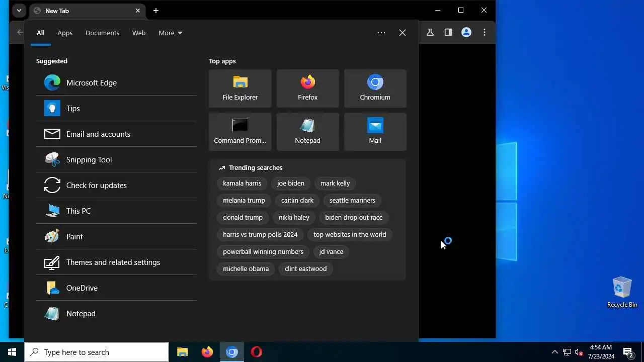Open Command Prompt tile in Top apps
644x362 pixels.
coord(240,132)
